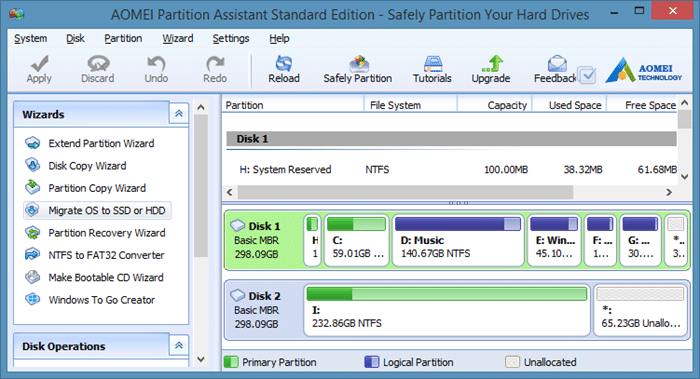Open the Settings menu
The image size is (700, 379).
click(231, 38)
